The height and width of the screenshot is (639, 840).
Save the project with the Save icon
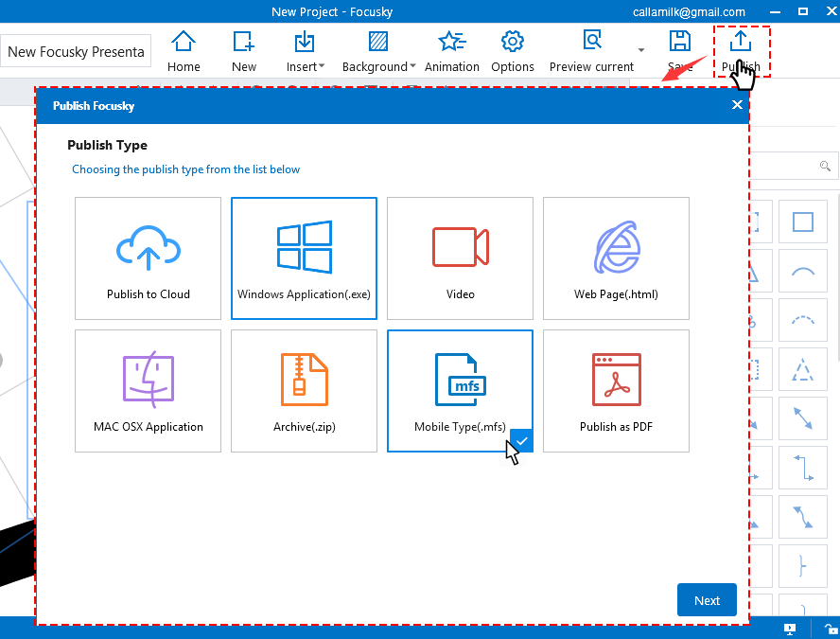click(x=680, y=51)
